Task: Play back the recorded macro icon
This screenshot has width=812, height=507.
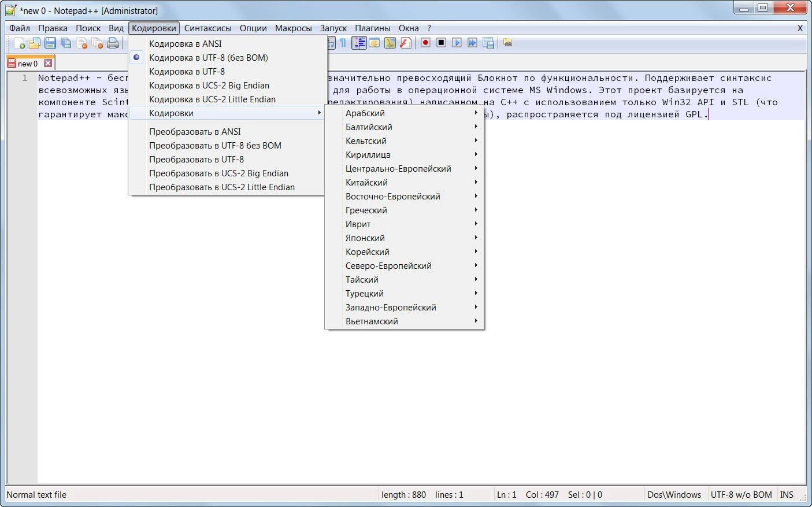Action: [457, 43]
